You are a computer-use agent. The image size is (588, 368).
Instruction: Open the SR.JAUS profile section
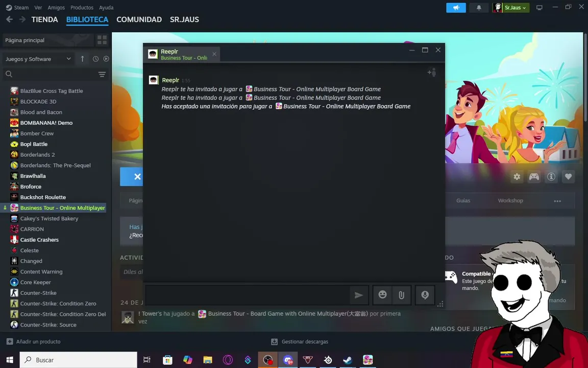184,19
